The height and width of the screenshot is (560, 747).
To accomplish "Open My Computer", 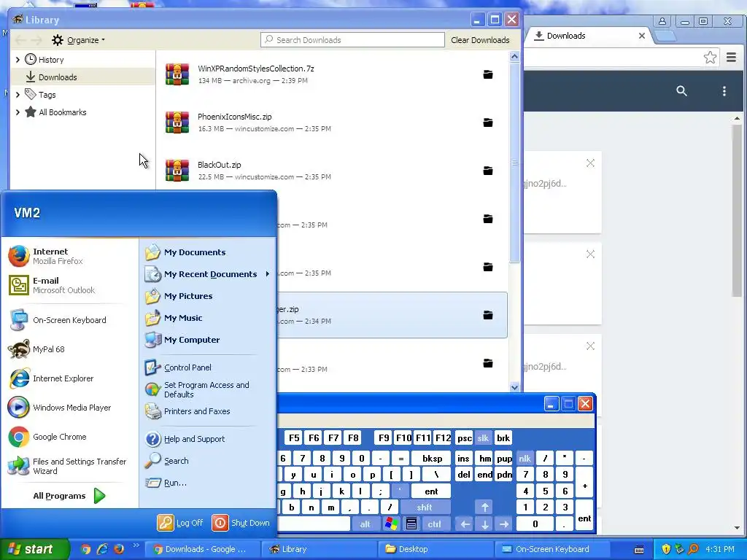I will [208, 340].
